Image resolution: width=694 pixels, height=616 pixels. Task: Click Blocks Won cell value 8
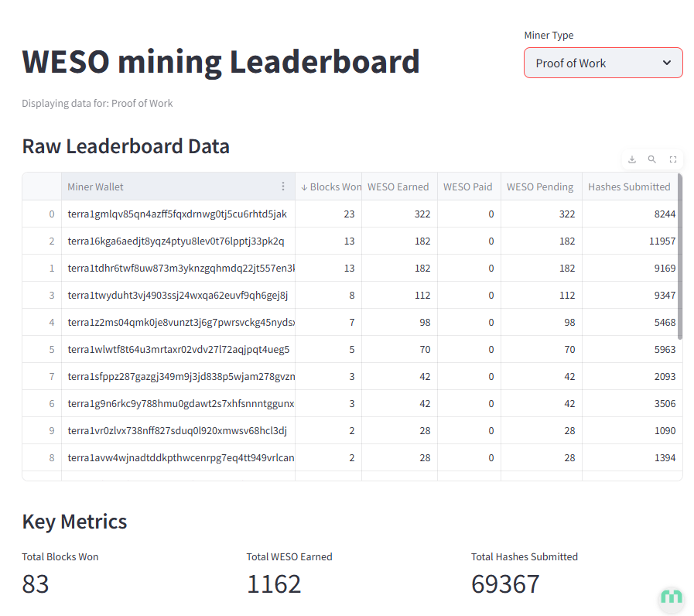[x=328, y=295]
